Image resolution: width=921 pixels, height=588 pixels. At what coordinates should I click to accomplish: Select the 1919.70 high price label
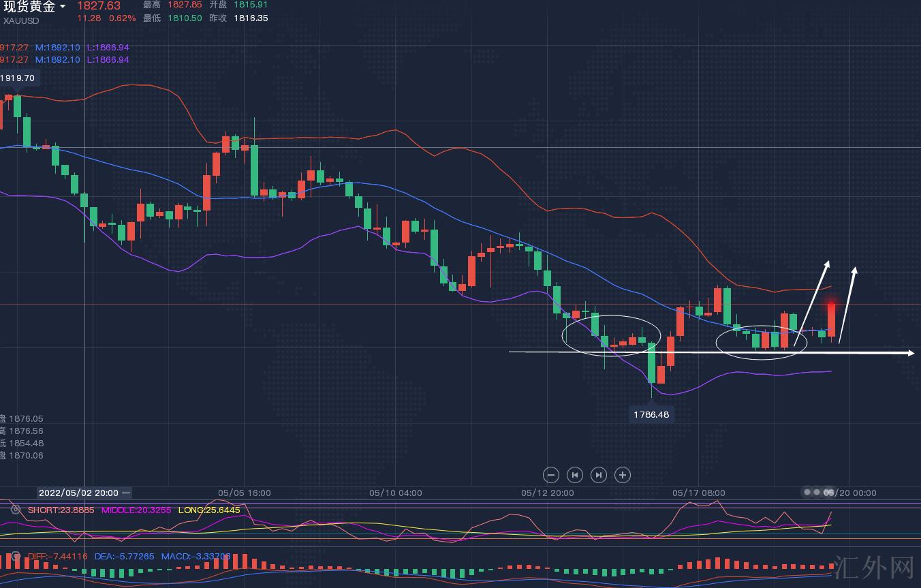[x=18, y=78]
